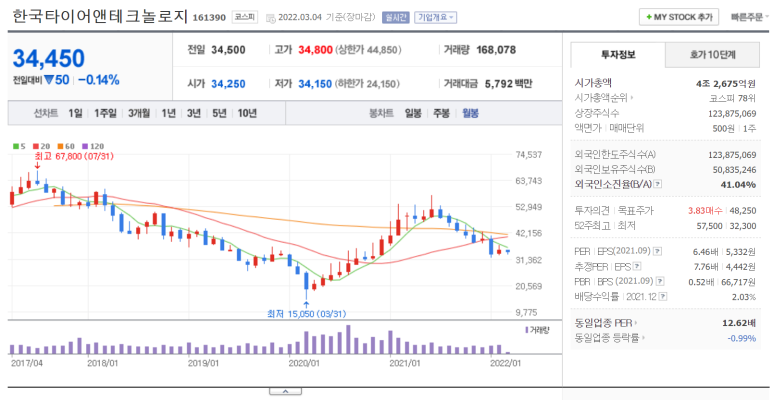Click the 시가 value 34,250
This screenshot has width=773, height=400.
[228, 84]
